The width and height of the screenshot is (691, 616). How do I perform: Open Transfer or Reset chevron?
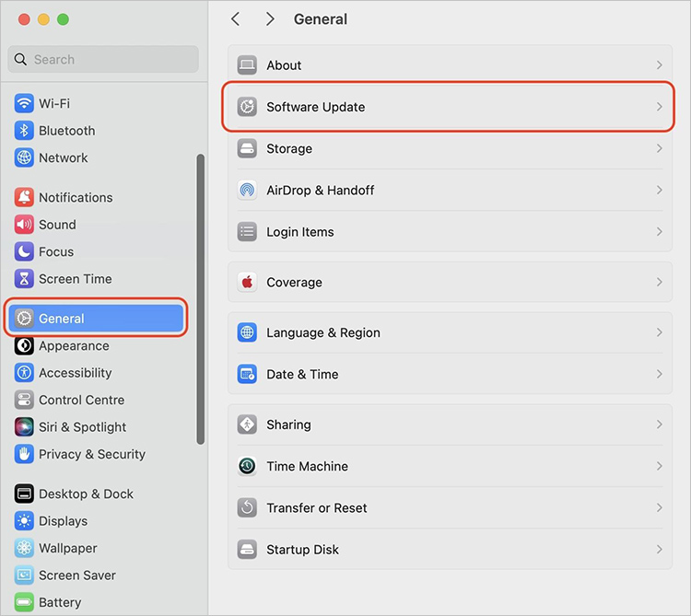pyautogui.click(x=660, y=507)
